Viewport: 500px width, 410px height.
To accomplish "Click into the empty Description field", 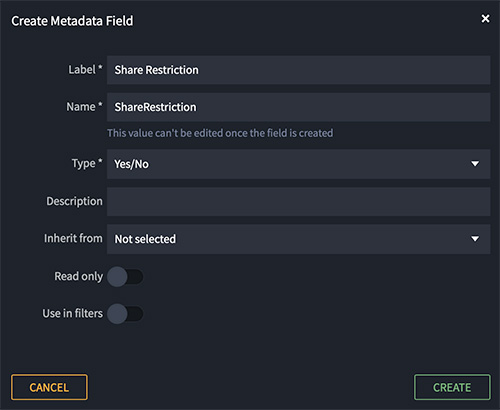I will (298, 201).
